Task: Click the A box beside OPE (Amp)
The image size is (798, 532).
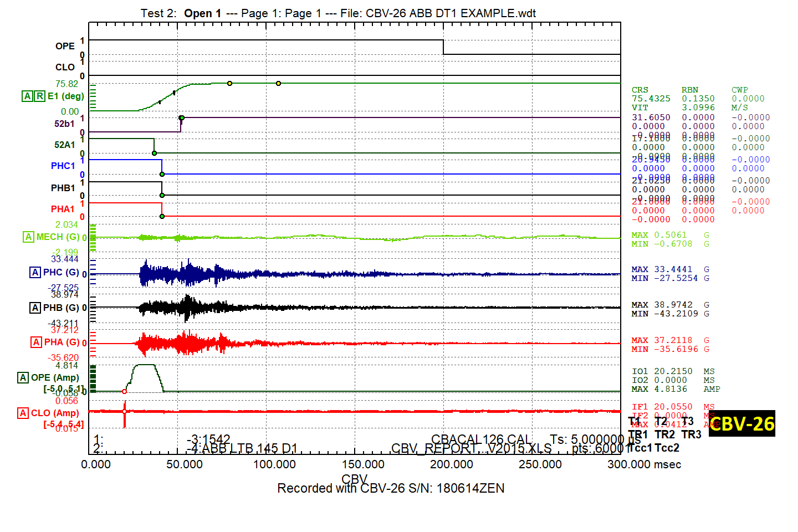Action: pos(23,378)
